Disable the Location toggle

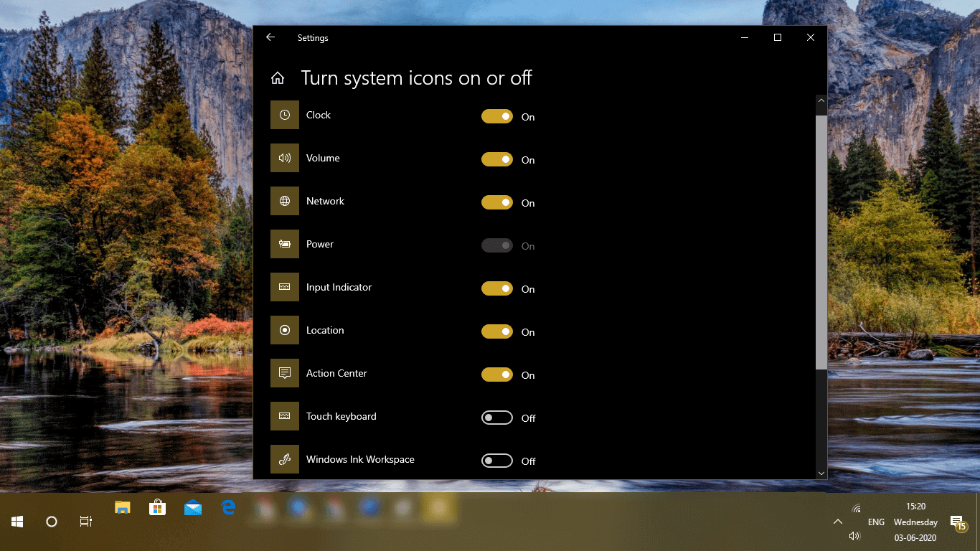(496, 331)
